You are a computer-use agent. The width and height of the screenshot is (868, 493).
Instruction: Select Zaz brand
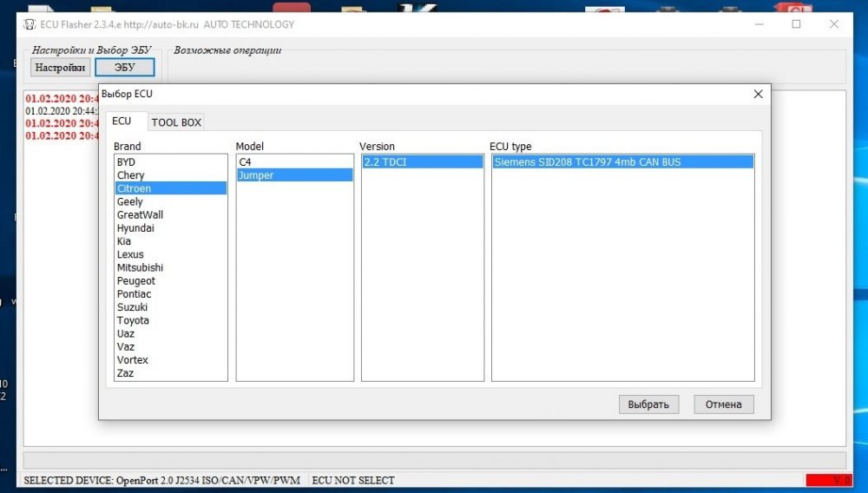pos(170,373)
